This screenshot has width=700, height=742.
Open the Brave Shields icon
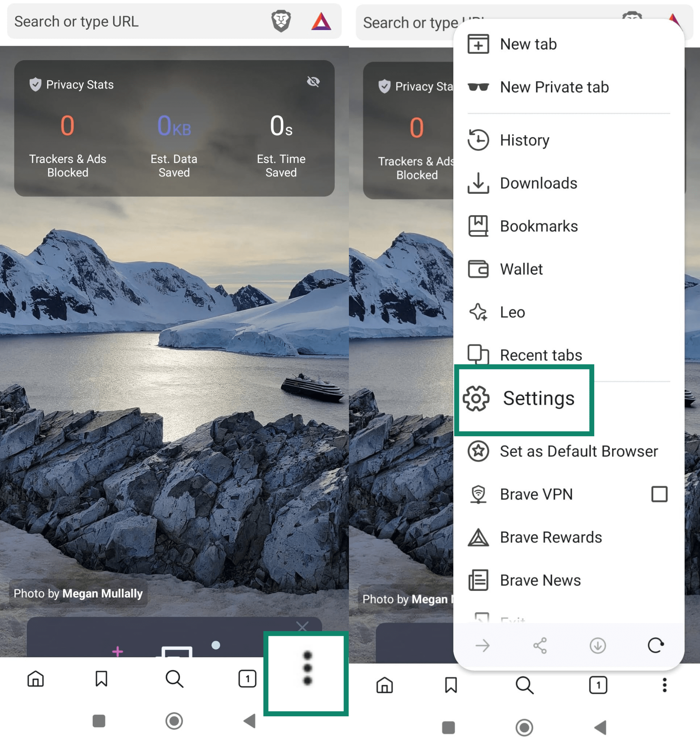[x=281, y=21]
